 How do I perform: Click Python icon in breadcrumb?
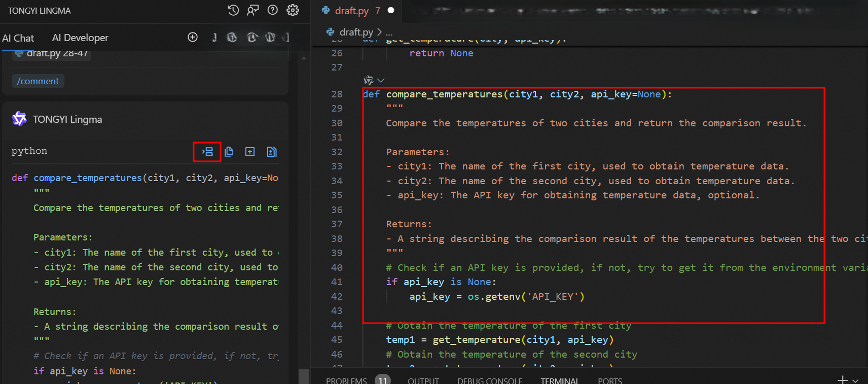[x=331, y=31]
